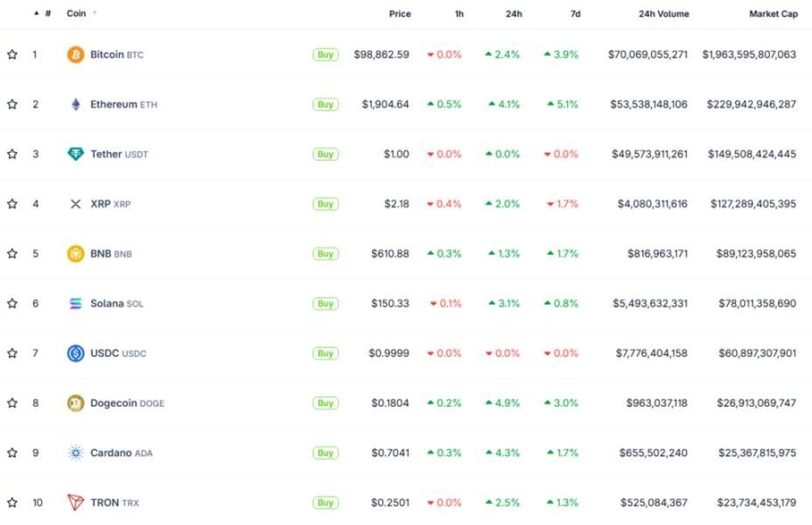812x525 pixels.
Task: Click the Dogecoin logo icon
Action: coord(76,403)
